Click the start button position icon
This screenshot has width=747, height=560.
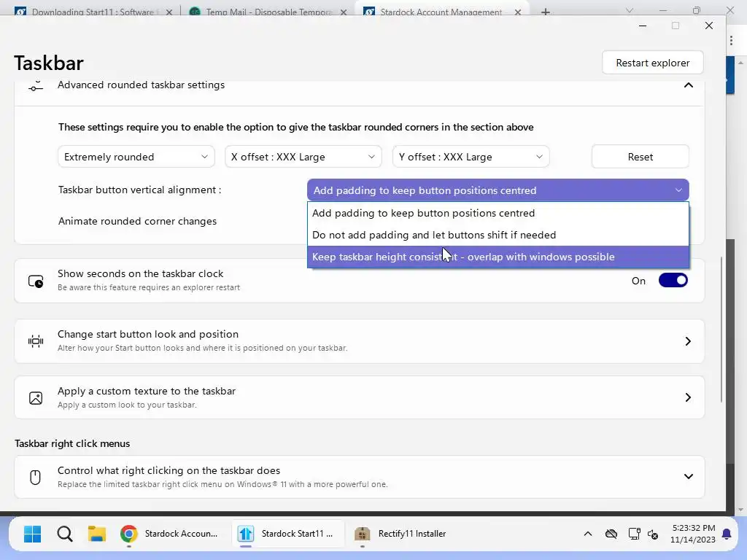coord(36,341)
